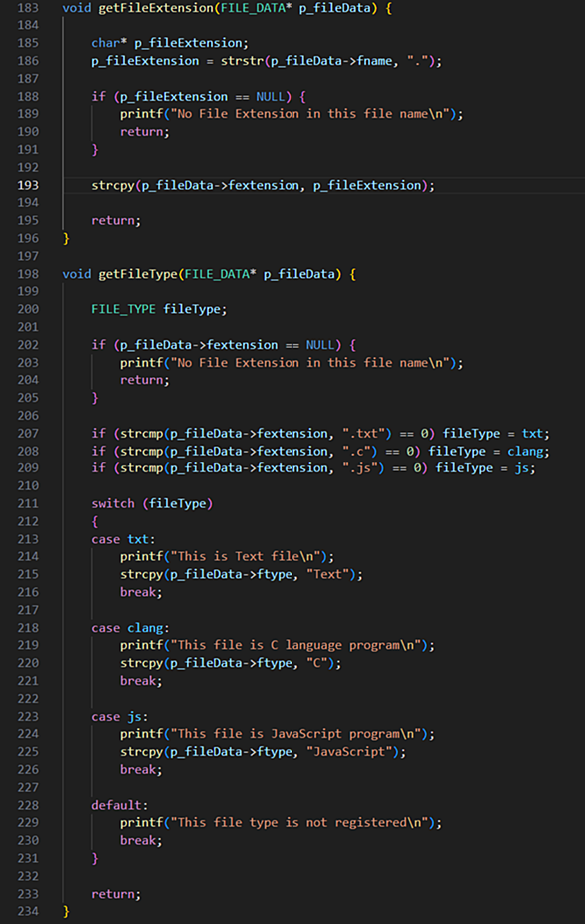Click the default label on line 228
This screenshot has height=924, width=585.
119,805
